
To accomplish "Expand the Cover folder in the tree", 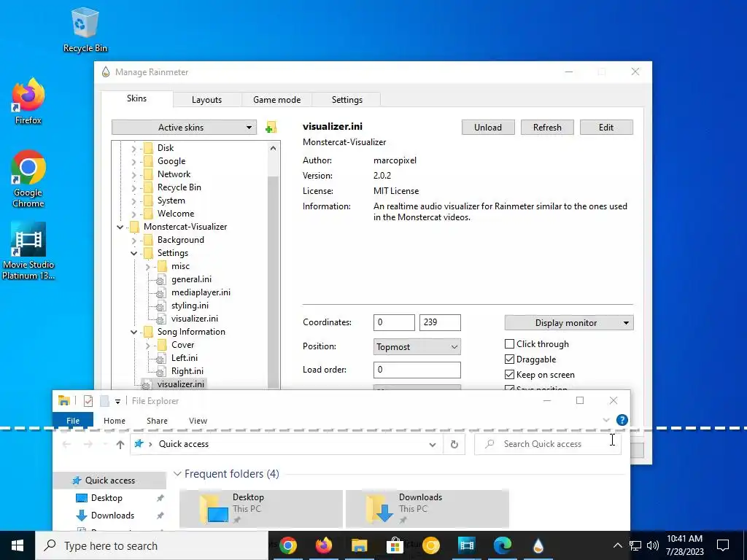I will (147, 345).
